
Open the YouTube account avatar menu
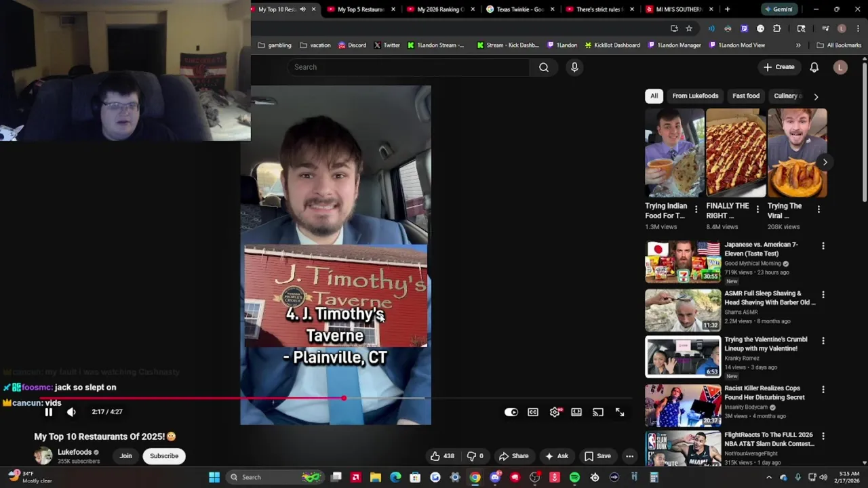pyautogui.click(x=840, y=67)
